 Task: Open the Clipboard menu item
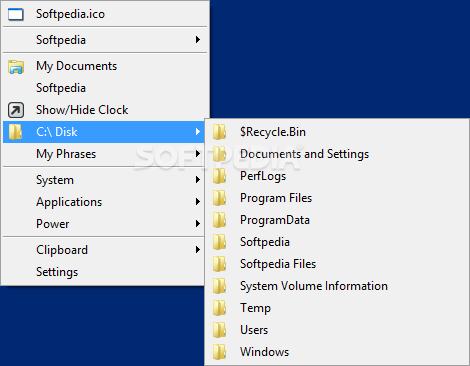point(104,250)
